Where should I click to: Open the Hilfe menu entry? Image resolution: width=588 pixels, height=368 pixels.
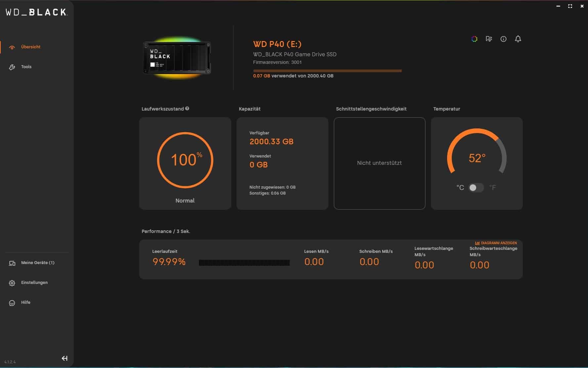point(25,302)
